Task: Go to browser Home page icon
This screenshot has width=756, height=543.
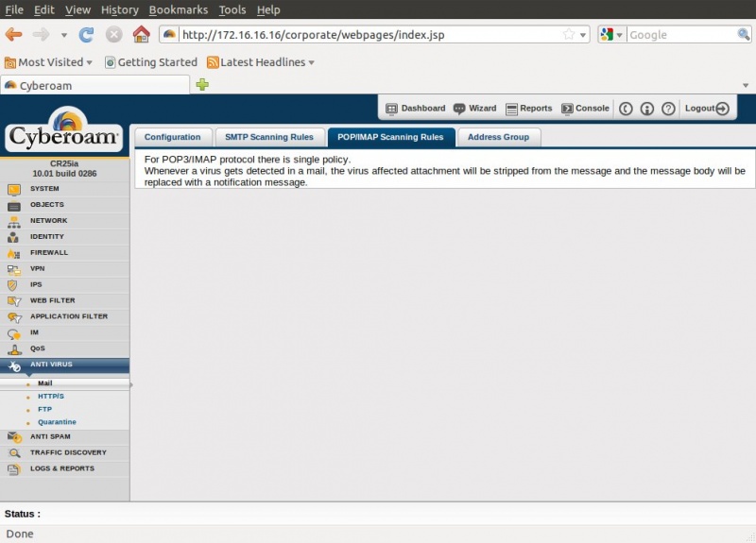Action: click(141, 34)
